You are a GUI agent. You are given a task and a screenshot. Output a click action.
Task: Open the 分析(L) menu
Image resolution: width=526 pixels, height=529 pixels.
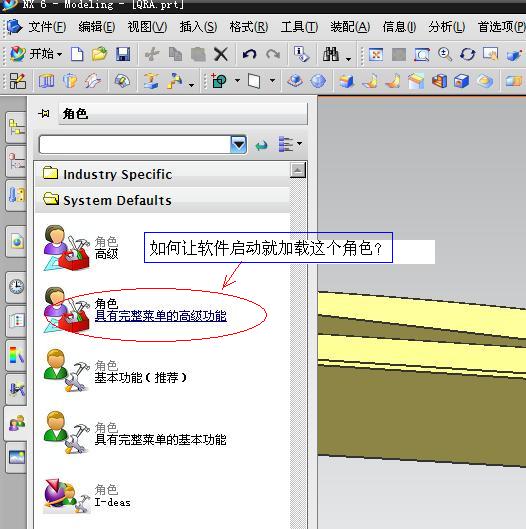[x=447, y=27]
